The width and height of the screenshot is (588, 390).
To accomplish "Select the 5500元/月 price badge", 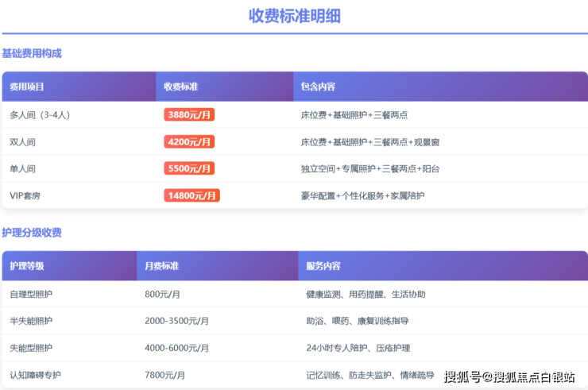I will [189, 168].
